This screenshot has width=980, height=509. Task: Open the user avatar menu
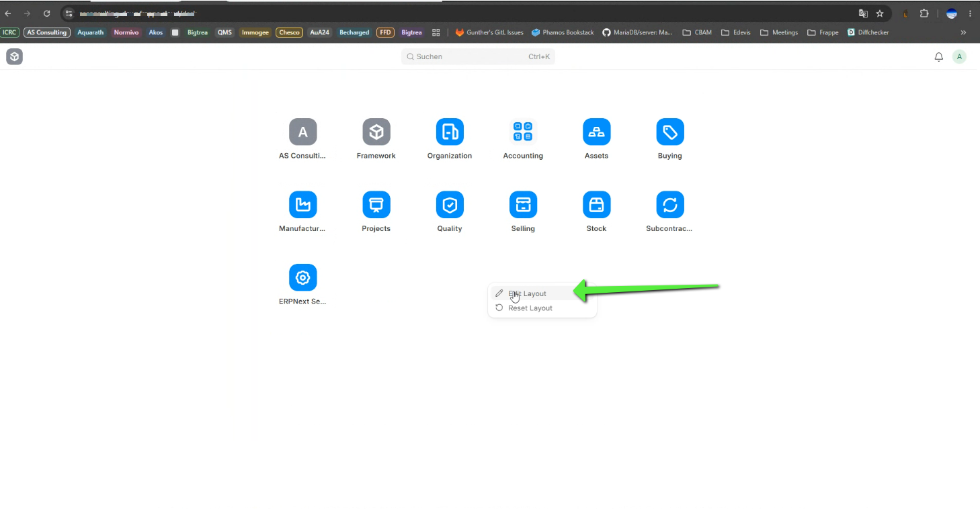coord(959,57)
